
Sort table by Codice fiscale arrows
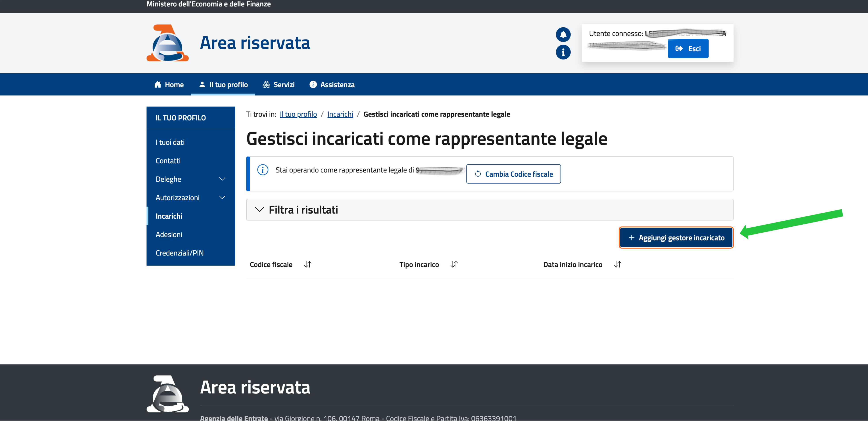[308, 265]
